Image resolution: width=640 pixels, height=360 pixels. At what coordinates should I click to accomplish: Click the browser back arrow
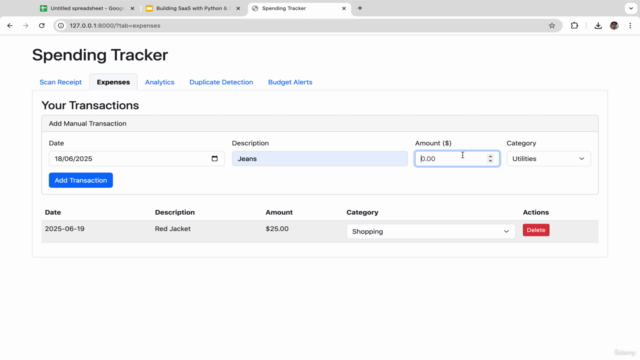pos(10,26)
